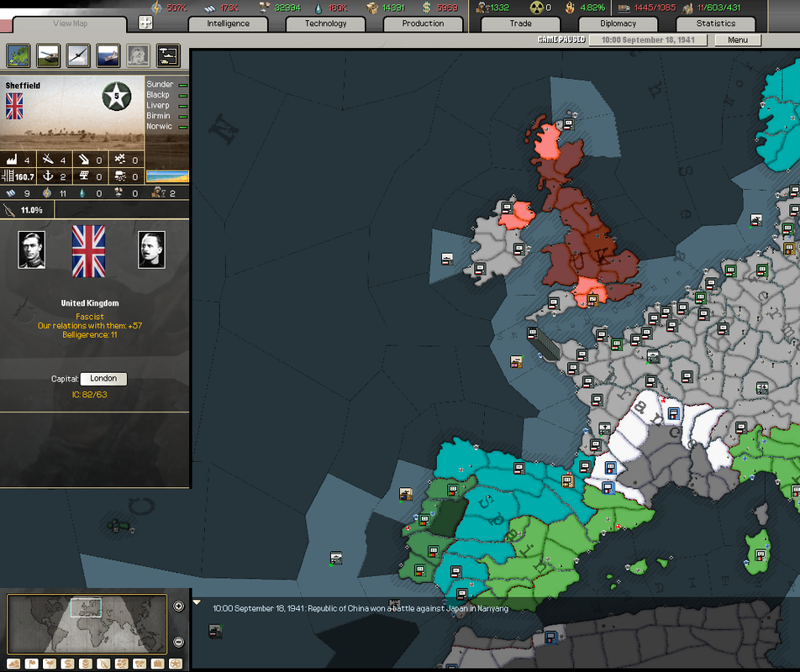Open the Statistics tab

coord(716,24)
